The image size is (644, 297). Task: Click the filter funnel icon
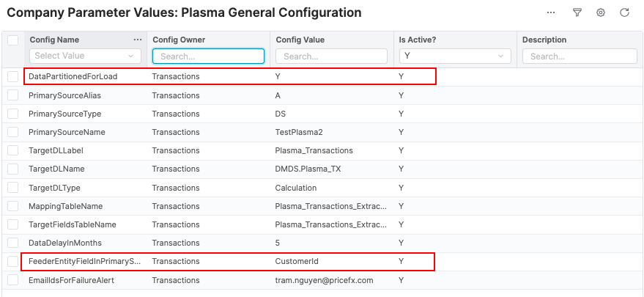577,12
